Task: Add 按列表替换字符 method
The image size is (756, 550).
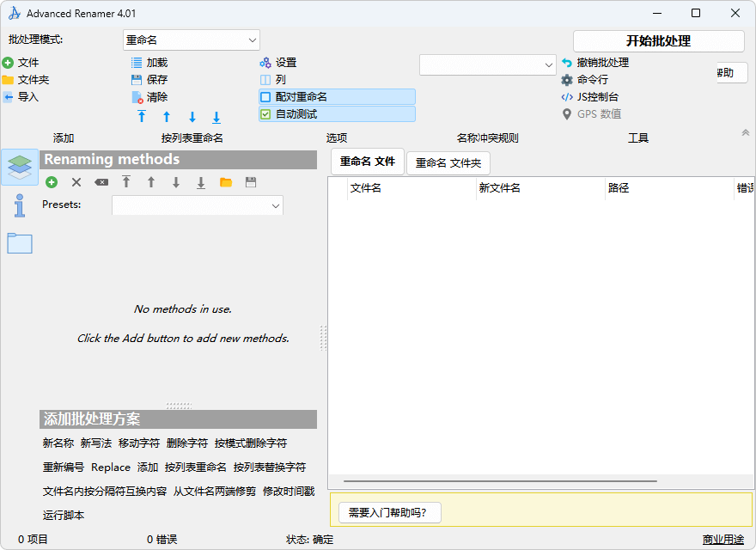Action: pos(270,467)
